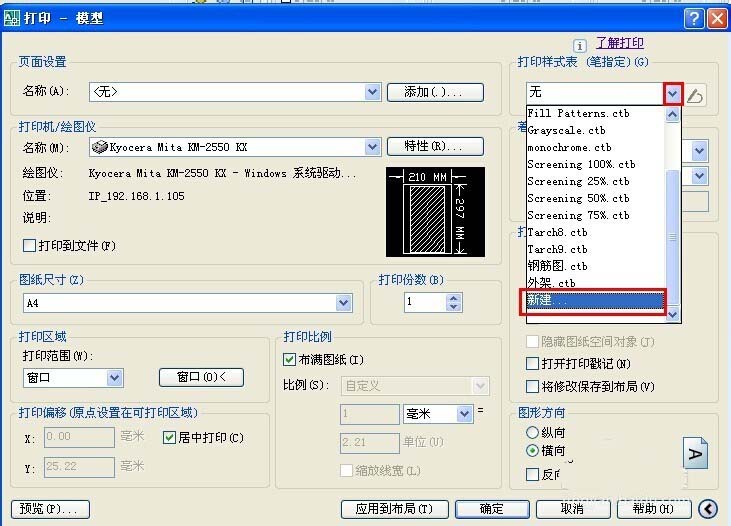Uncheck 布满图纸(I) option
The width and height of the screenshot is (731, 526).
[289, 360]
